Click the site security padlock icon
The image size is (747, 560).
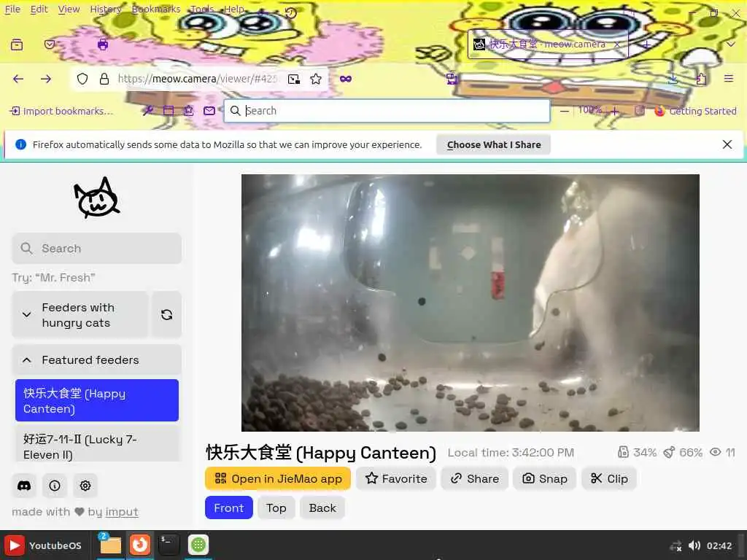[104, 79]
